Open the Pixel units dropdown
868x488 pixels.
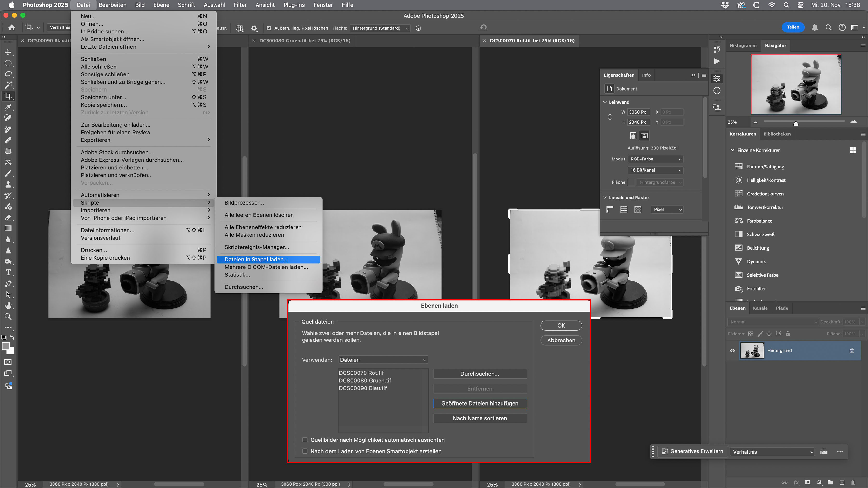(667, 209)
